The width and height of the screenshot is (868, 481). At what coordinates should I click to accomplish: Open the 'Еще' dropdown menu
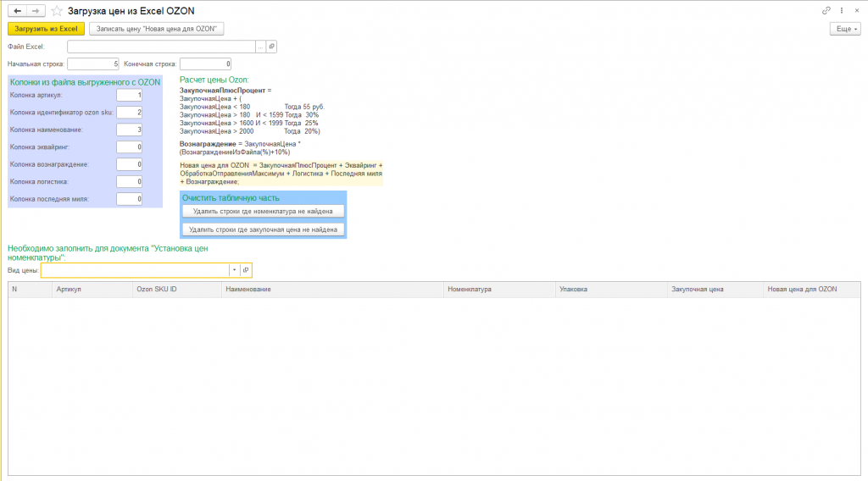click(x=845, y=29)
